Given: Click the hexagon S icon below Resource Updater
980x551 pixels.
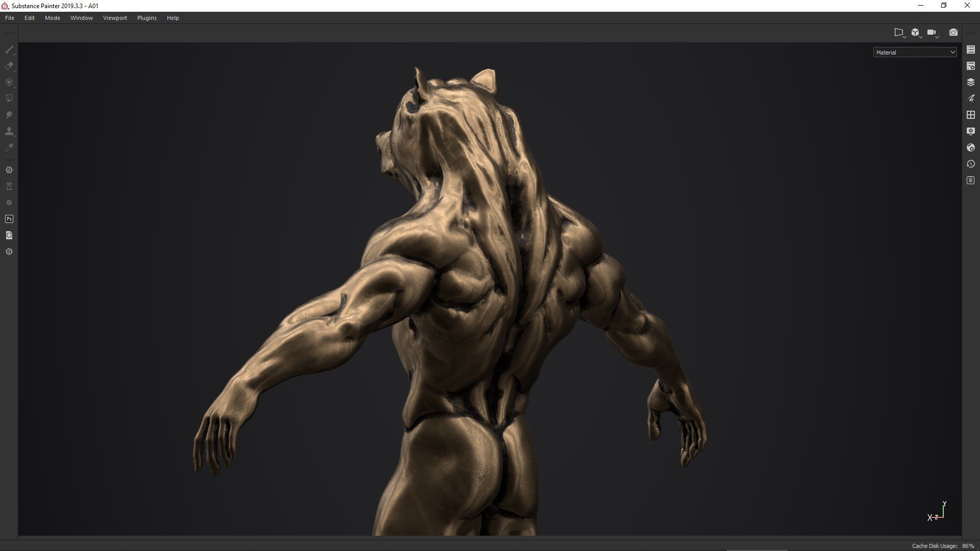Looking at the screenshot, I should tap(9, 252).
